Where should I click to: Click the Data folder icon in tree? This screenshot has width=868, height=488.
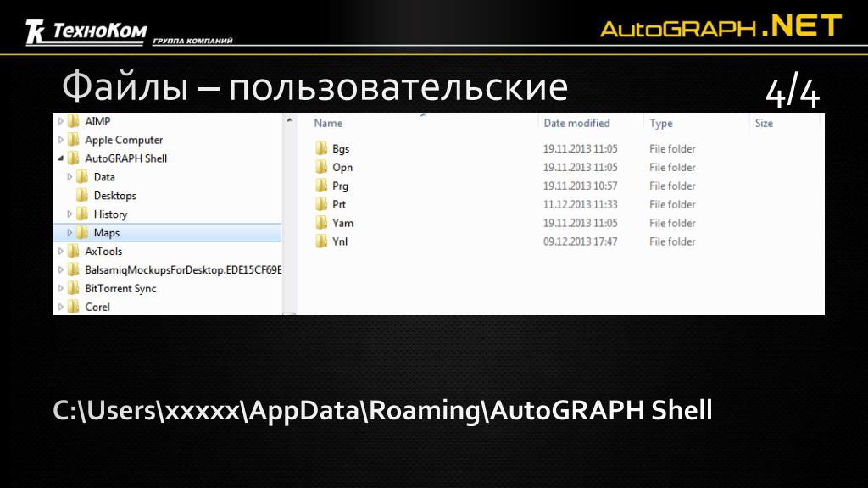click(82, 177)
